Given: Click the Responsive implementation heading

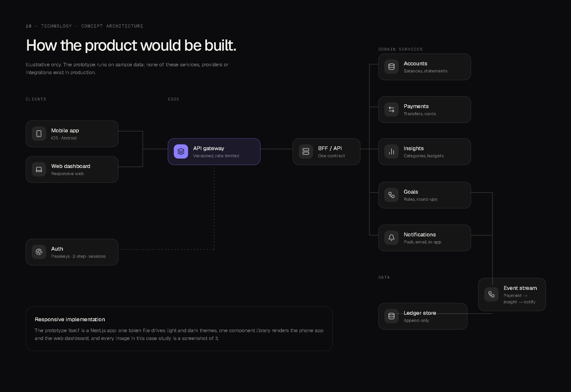Looking at the screenshot, I should [70, 319].
